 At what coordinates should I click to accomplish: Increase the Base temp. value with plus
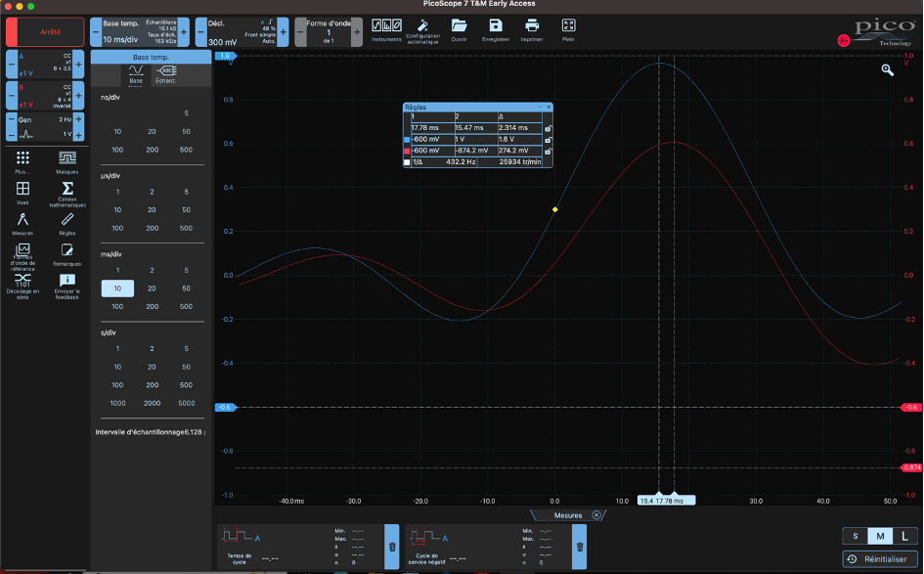(184, 31)
